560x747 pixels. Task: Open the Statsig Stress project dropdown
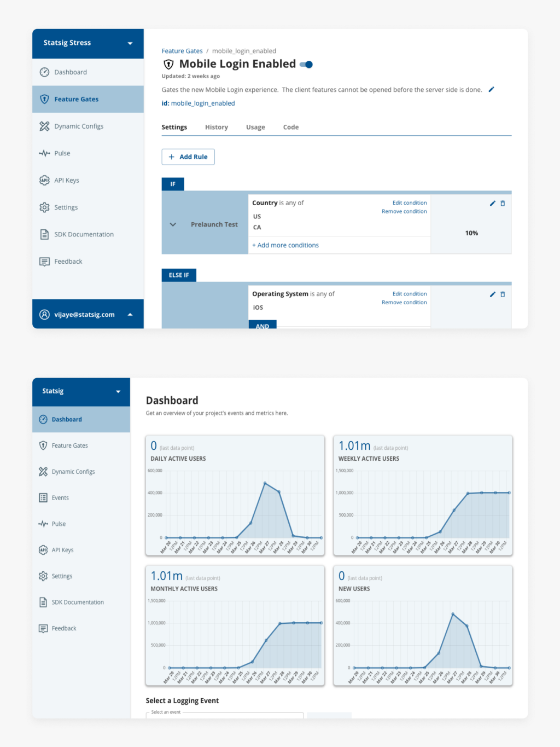[x=130, y=43]
